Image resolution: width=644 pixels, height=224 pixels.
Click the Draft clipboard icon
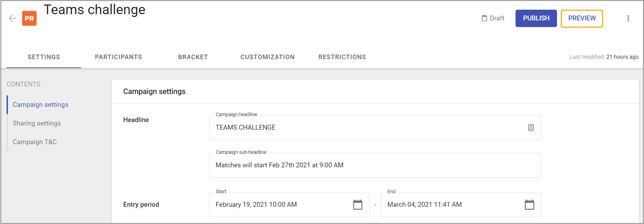484,18
